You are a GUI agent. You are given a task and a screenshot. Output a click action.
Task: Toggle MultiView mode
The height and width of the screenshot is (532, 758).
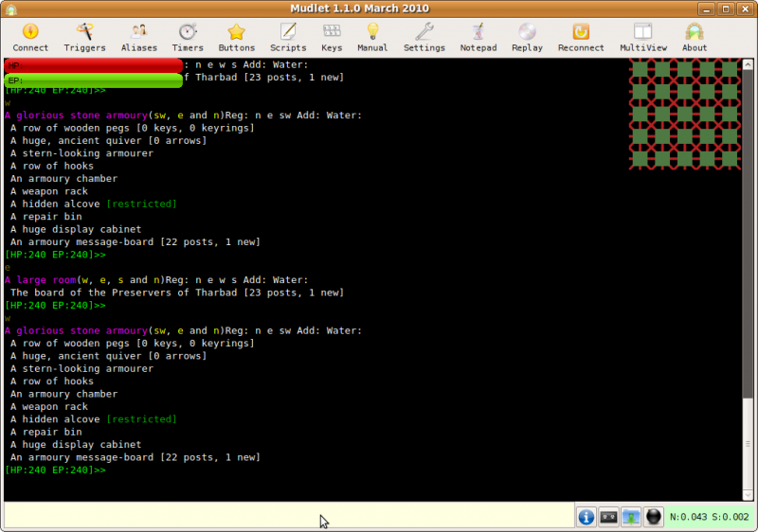(643, 37)
